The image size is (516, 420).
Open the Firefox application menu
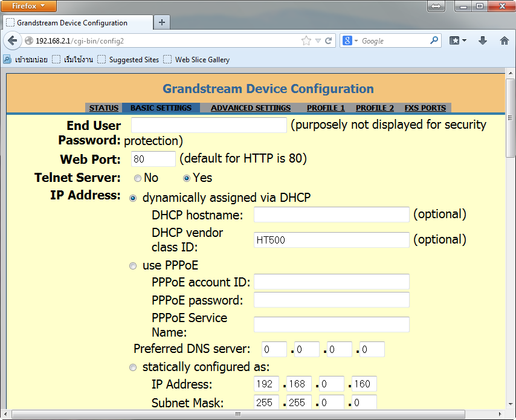pos(28,6)
